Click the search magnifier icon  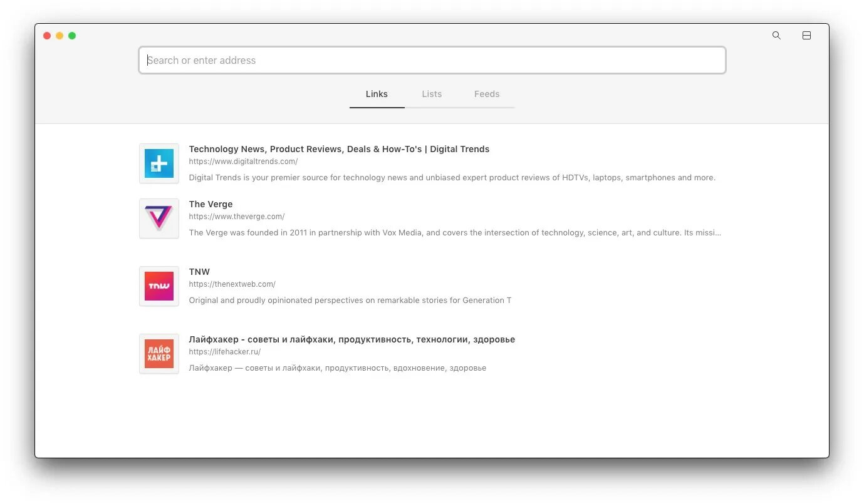tap(776, 36)
